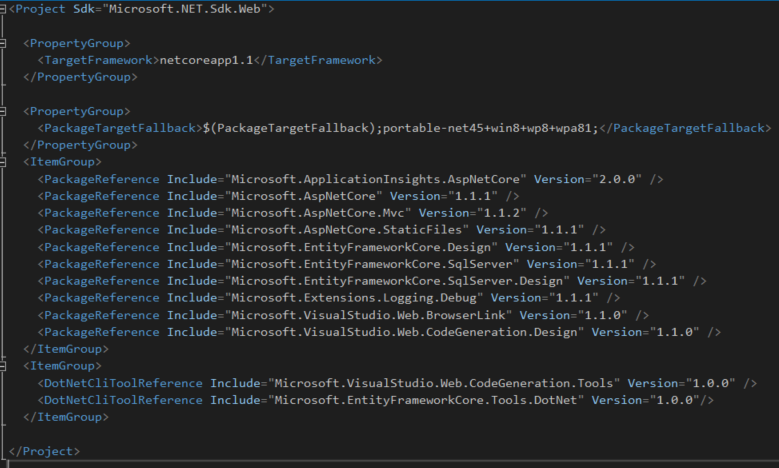779x468 pixels.
Task: Click the netcoreapp1.1 framework value
Action: 207,60
